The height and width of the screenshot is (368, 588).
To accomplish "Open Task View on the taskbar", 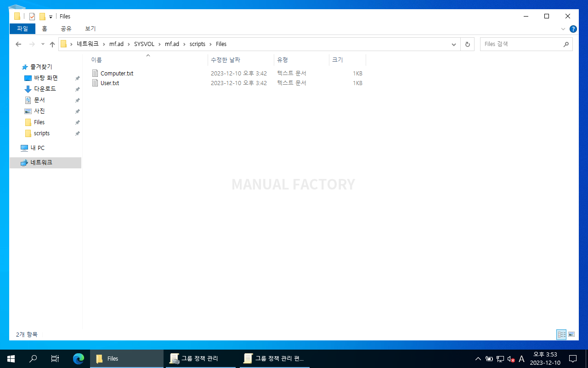I will coord(55,359).
